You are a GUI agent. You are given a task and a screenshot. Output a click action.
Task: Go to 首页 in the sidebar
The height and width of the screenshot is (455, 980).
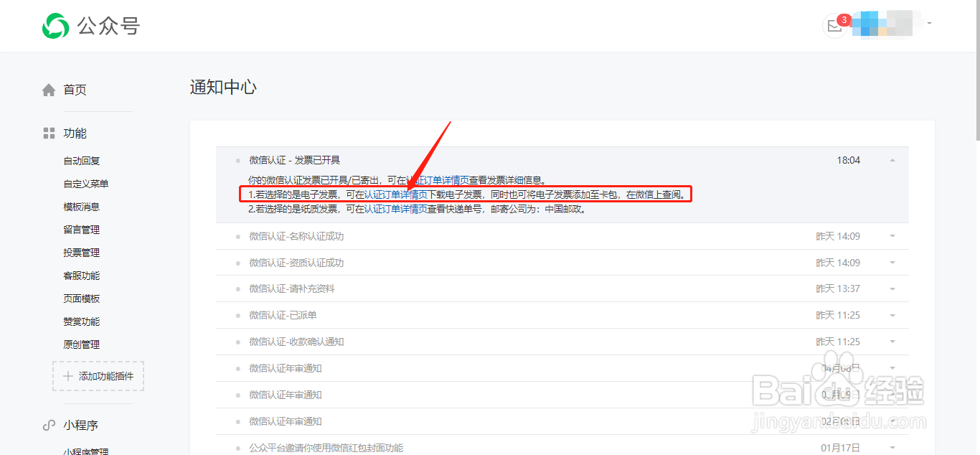coord(75,90)
